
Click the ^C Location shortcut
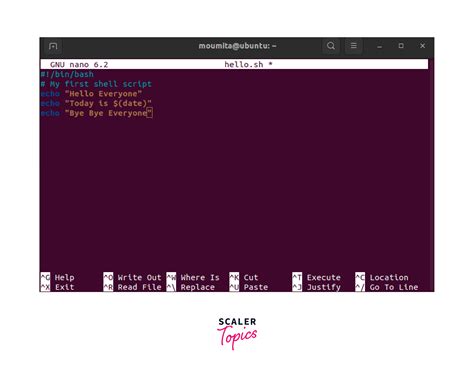click(x=382, y=277)
